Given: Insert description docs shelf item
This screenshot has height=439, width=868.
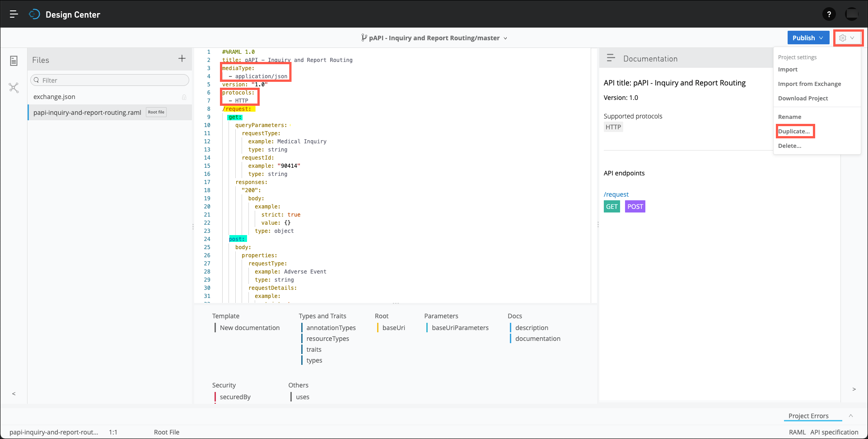Looking at the screenshot, I should tap(532, 328).
